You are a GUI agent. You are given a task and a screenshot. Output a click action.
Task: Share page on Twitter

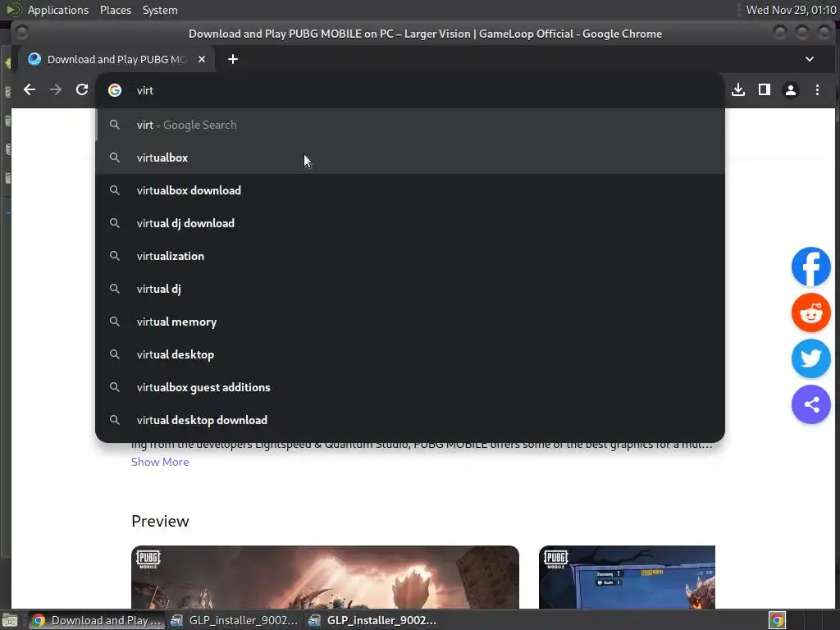811,358
